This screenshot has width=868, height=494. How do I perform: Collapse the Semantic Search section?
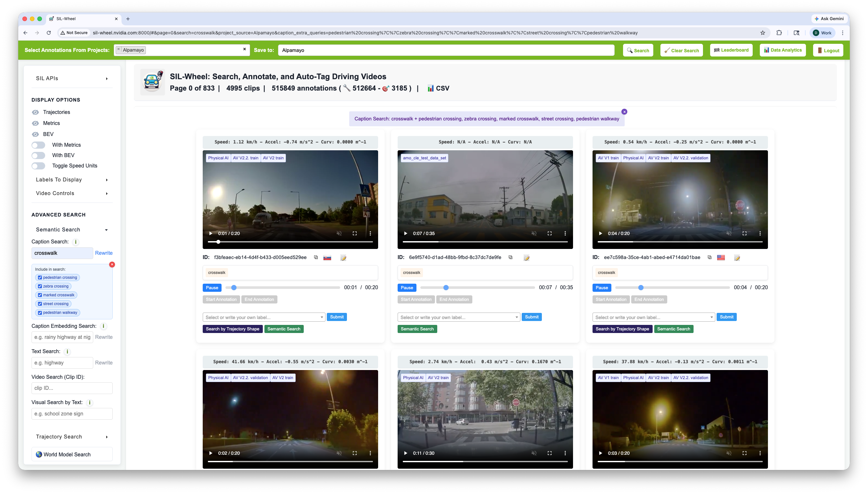(72, 230)
